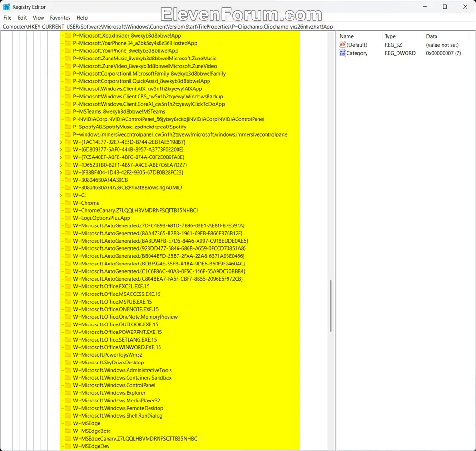Select the W~Microsoft.AutoGenerated.{7DFC4B93-681D-7B96-03E1-AE81FB7E597A} key
The height and width of the screenshot is (451, 476).
click(159, 226)
